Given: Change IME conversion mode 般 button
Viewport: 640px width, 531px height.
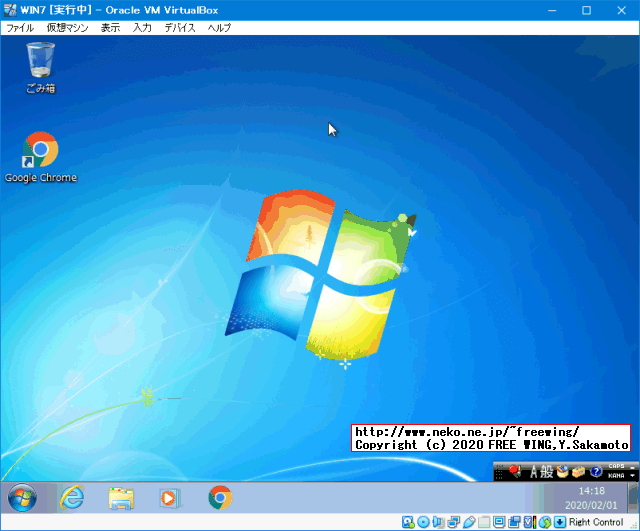Looking at the screenshot, I should click(x=547, y=471).
